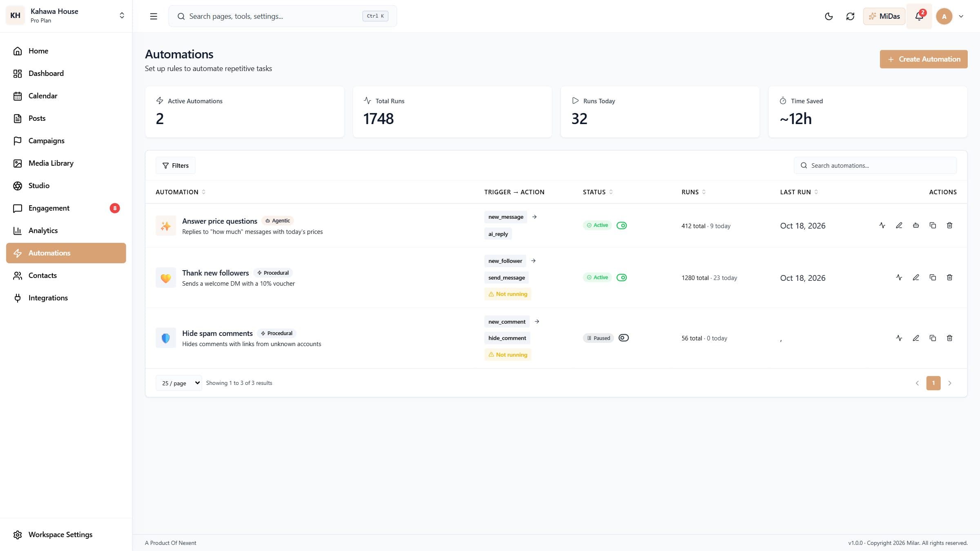The image size is (980, 551).
Task: Focus the Search automations field
Action: coord(875,165)
